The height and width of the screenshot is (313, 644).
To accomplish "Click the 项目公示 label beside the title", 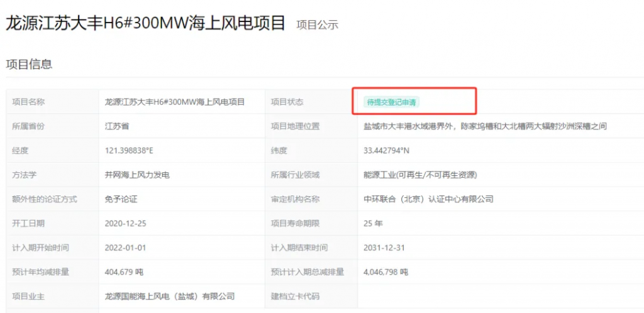I will (317, 25).
